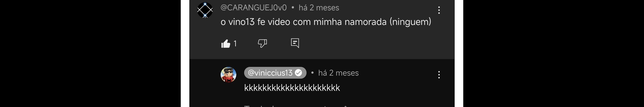
Task: Like the CARANGUEJ0v0 comment with thumbs-up
Action: [x=226, y=43]
